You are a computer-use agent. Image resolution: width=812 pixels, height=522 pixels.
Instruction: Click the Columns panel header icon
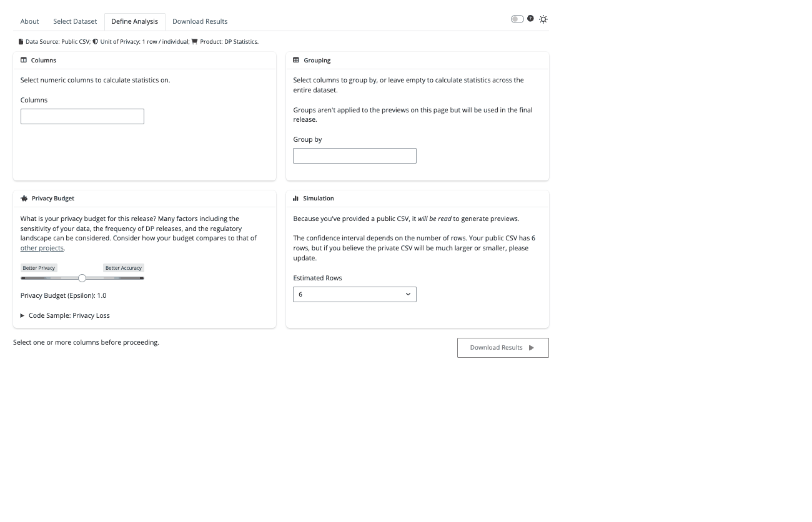coord(24,60)
